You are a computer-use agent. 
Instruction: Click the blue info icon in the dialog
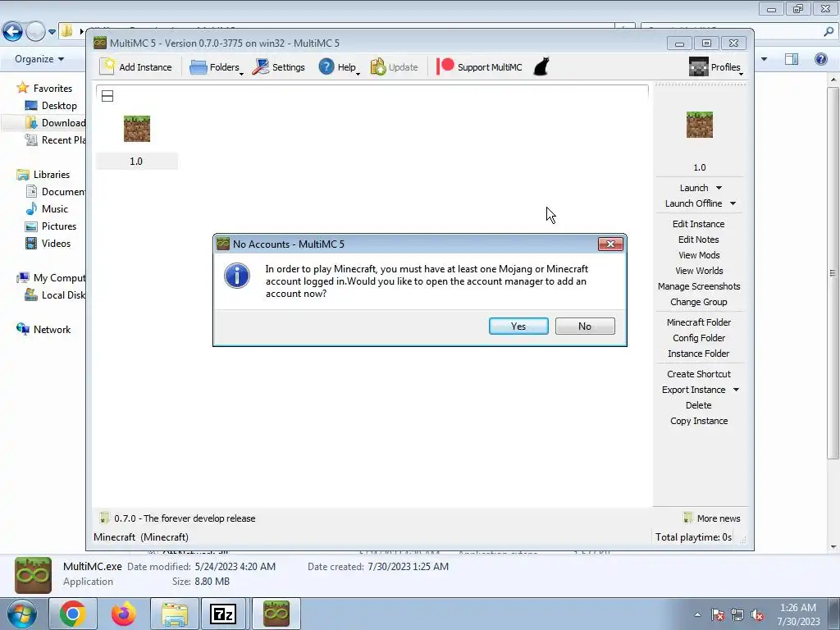237,276
